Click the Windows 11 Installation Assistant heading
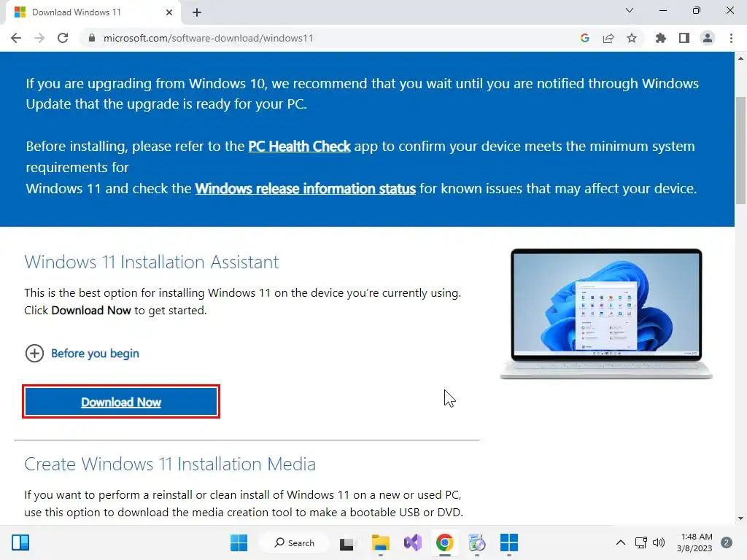The width and height of the screenshot is (747, 560). [152, 262]
